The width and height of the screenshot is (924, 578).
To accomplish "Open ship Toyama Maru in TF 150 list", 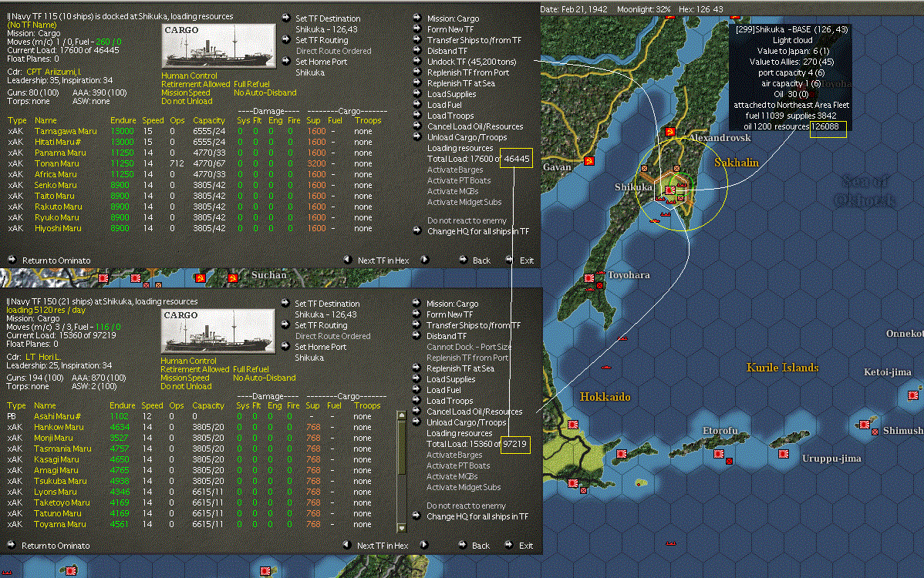I will [x=59, y=524].
